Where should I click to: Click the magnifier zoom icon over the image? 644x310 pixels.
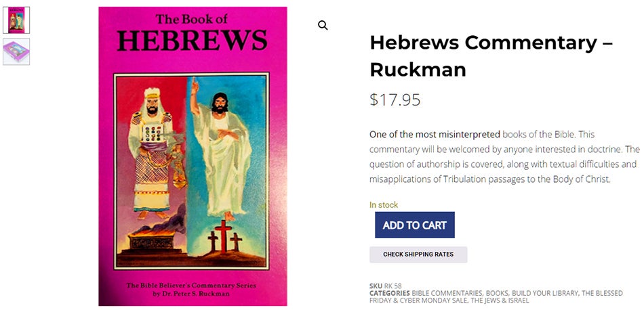(x=323, y=26)
